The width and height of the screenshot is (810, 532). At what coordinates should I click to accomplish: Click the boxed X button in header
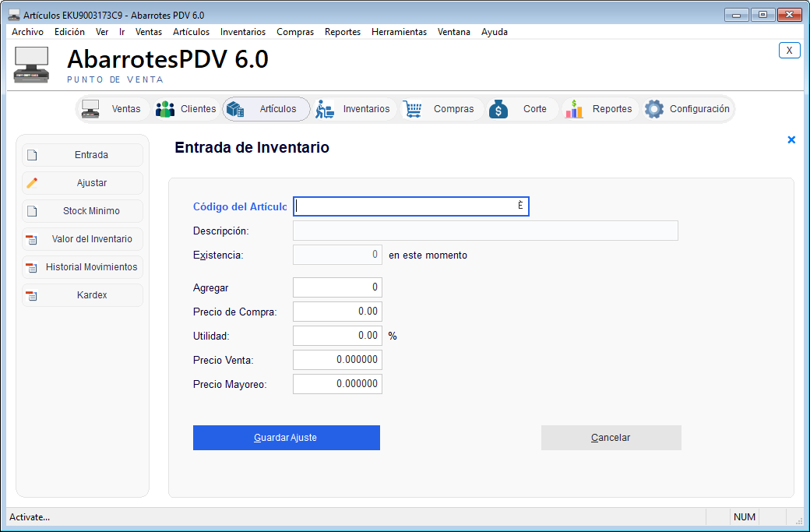789,50
